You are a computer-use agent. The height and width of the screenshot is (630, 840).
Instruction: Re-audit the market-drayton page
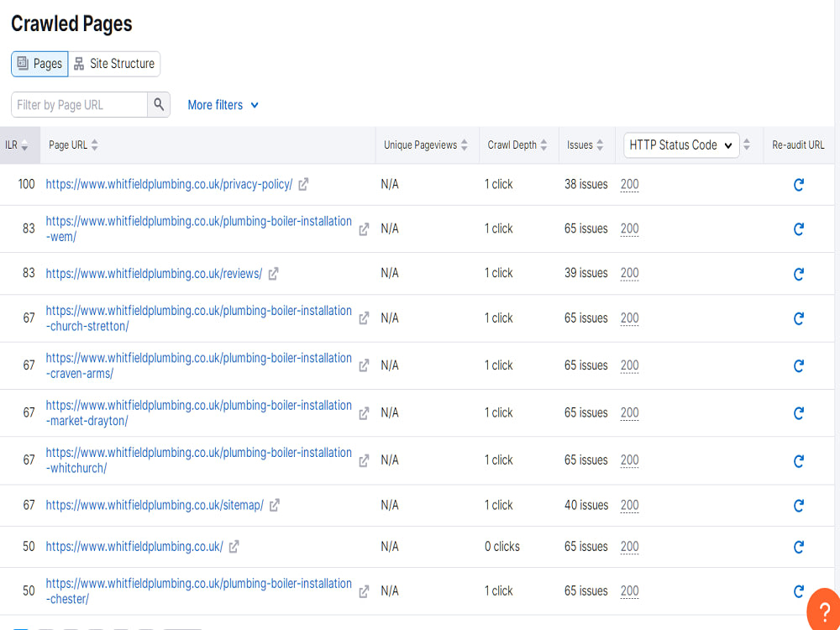click(x=798, y=413)
